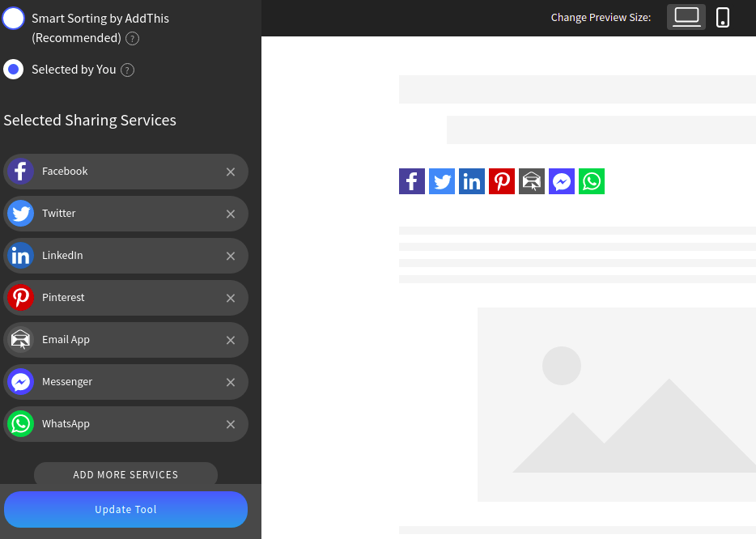Switch preview to desktop size
756x539 pixels.
point(686,17)
